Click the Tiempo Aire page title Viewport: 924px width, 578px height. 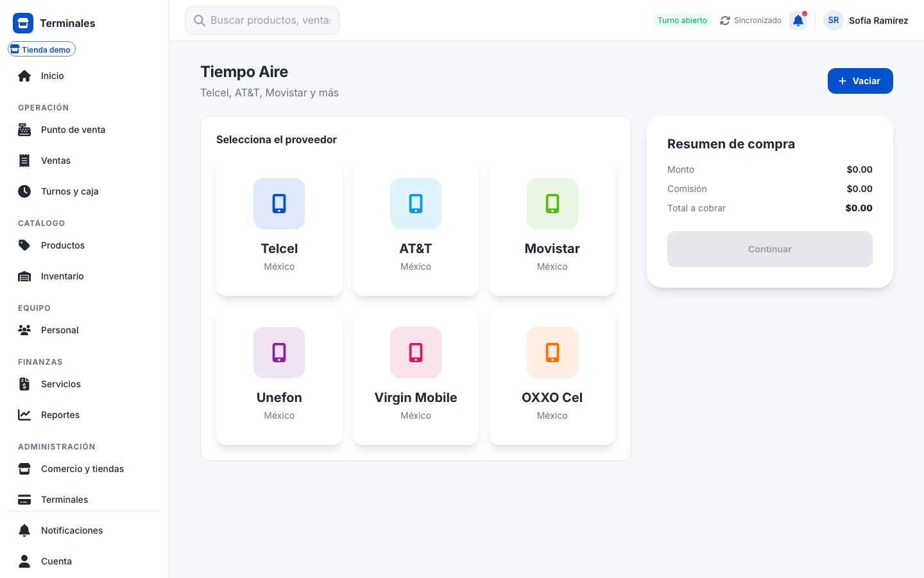[244, 72]
